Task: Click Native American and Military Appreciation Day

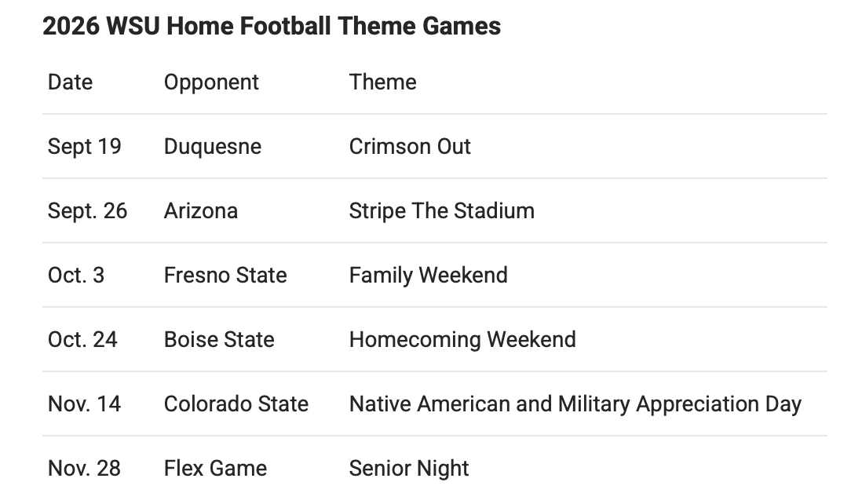Action: pyautogui.click(x=575, y=404)
